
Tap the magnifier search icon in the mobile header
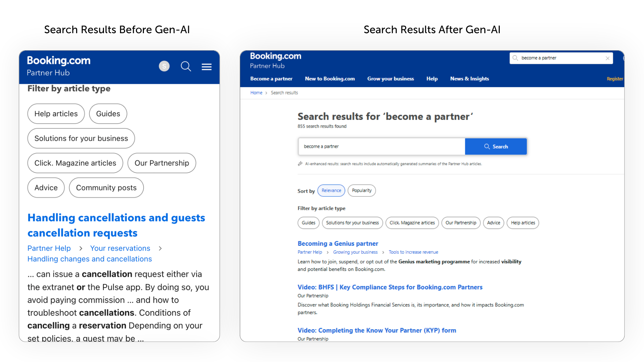point(186,66)
